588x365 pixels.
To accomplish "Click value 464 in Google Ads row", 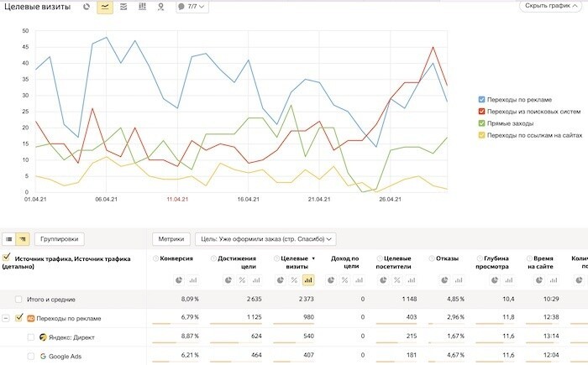I will (x=256, y=355).
